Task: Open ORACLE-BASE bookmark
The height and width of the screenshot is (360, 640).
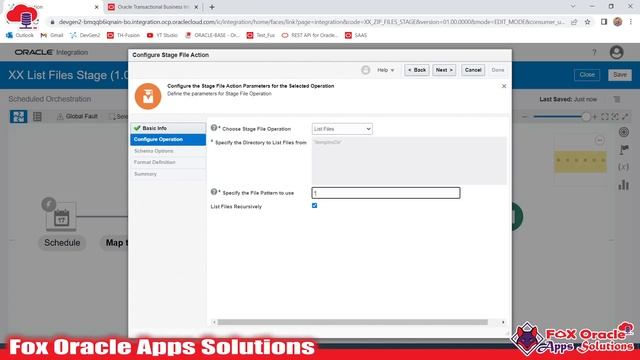Action: (212, 36)
